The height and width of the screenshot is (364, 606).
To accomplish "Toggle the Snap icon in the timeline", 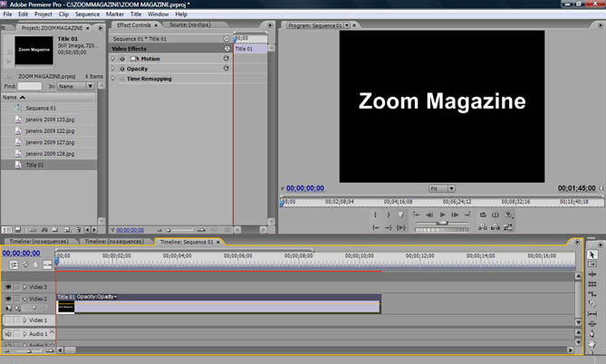I will (x=14, y=265).
